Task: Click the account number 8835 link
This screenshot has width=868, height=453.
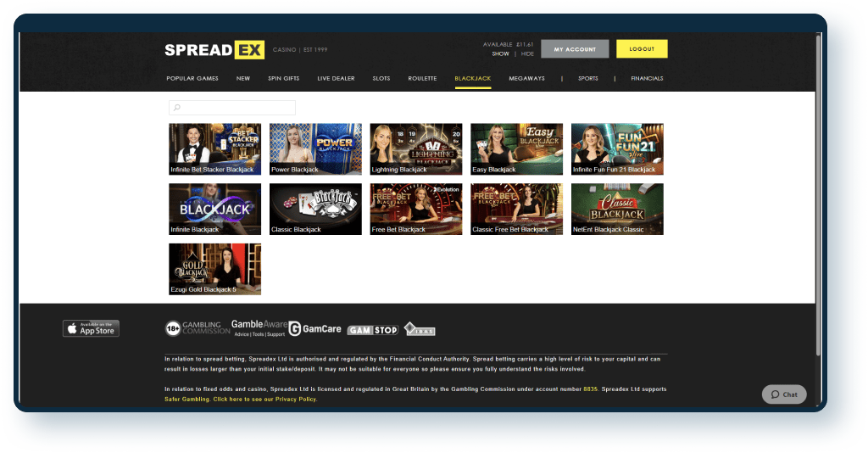Action: pyautogui.click(x=590, y=389)
